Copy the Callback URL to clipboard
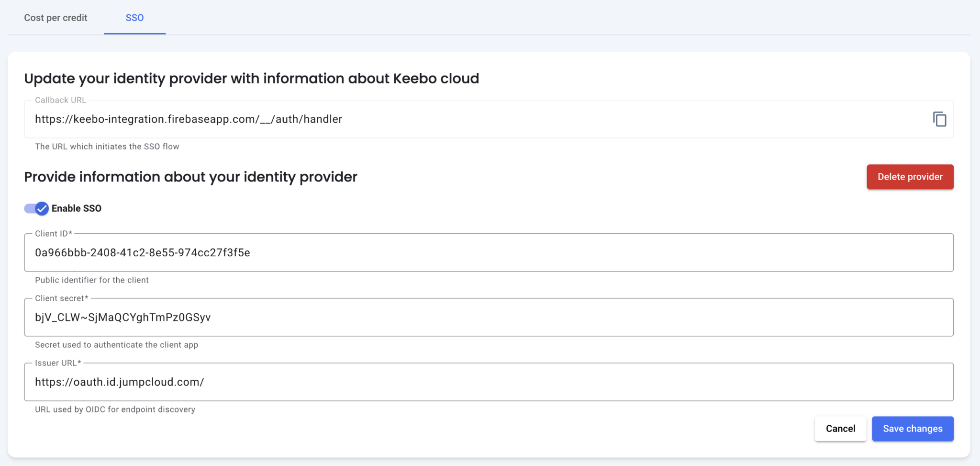Screen dimensions: 980x466 [x=939, y=119]
